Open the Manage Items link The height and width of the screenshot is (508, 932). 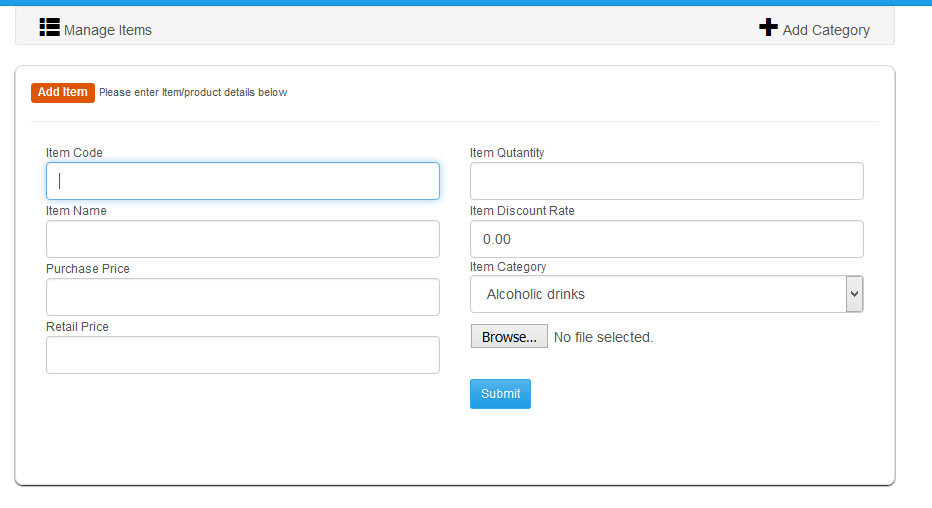(107, 30)
